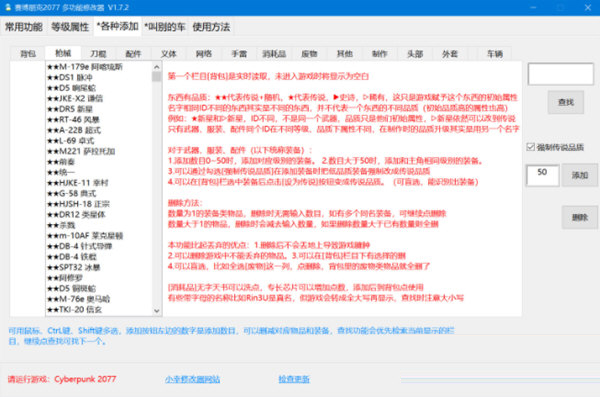This screenshot has width=600, height=397.
Task: Click the 删除 delete button
Action: (580, 217)
